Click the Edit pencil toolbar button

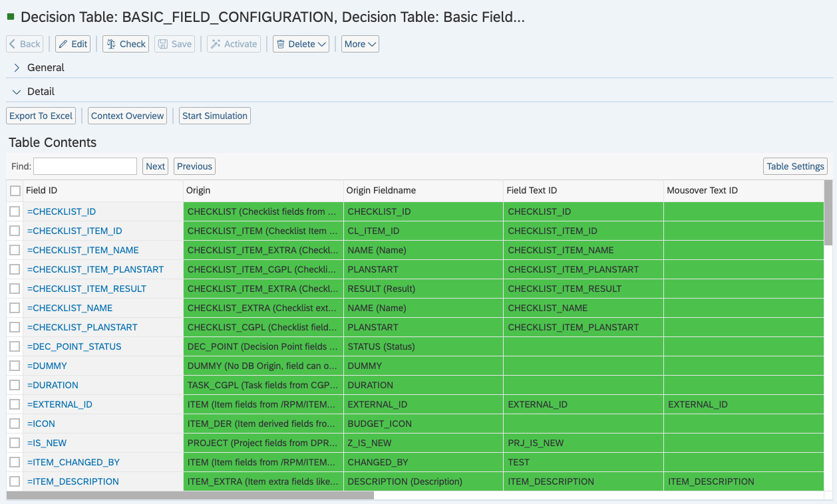73,44
